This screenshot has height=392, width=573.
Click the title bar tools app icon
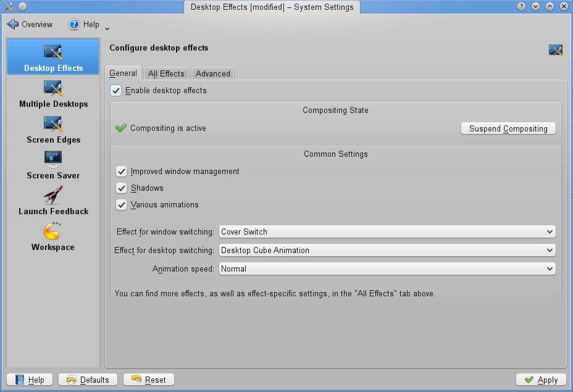coord(9,7)
